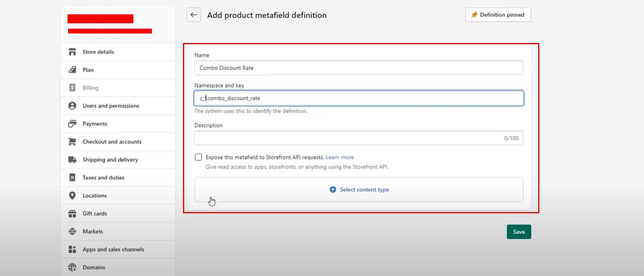Toggle the Definition pinned button

point(498,15)
